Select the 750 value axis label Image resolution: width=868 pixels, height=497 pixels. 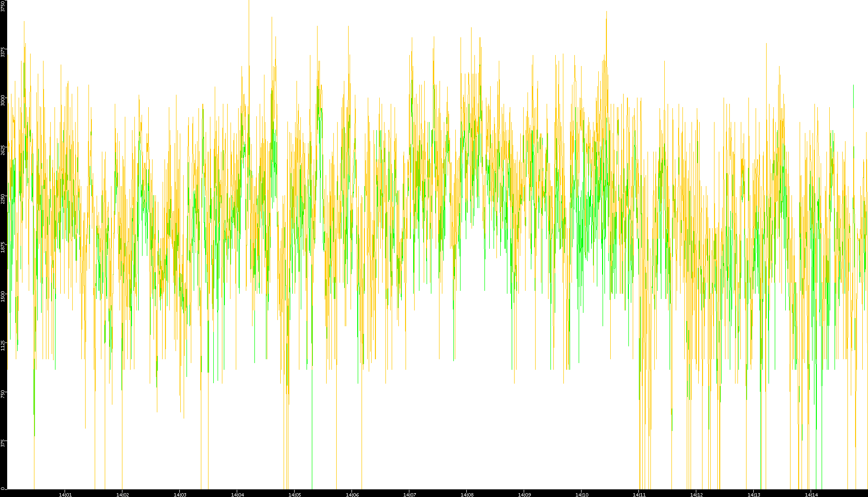[x=3, y=394]
